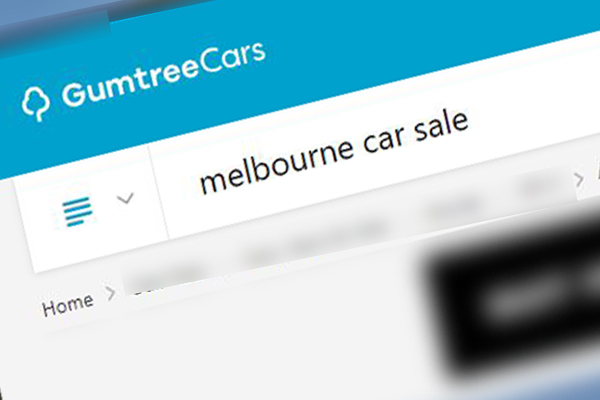Click the Gumtree tree logo icon
600x400 pixels.
(35, 104)
